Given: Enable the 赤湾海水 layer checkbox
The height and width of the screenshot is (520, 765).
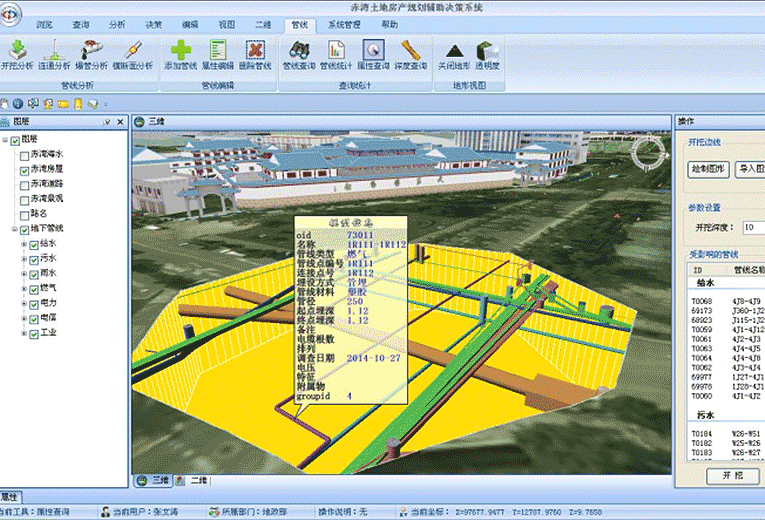Looking at the screenshot, I should [x=23, y=155].
